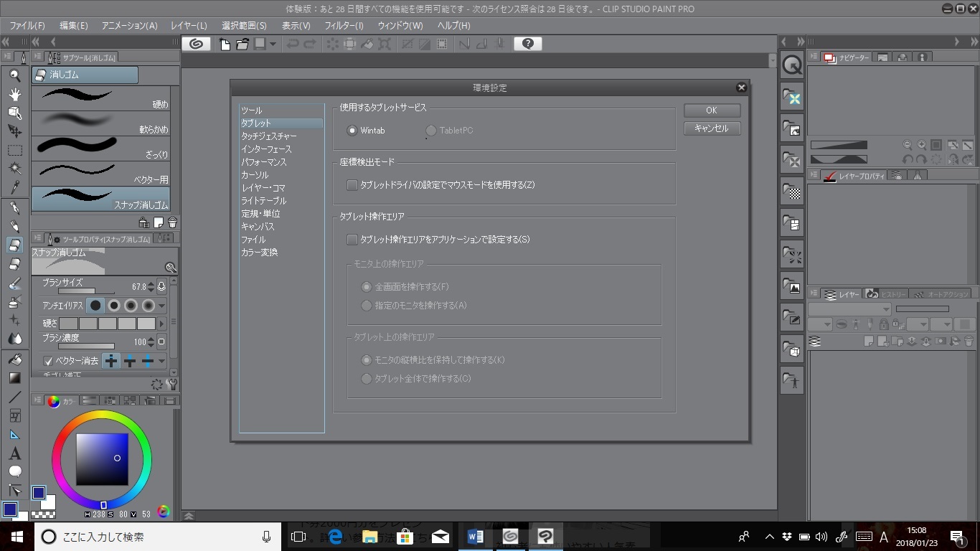This screenshot has width=980, height=551.
Task: Select カーソル in the preferences list
Action: 255,175
